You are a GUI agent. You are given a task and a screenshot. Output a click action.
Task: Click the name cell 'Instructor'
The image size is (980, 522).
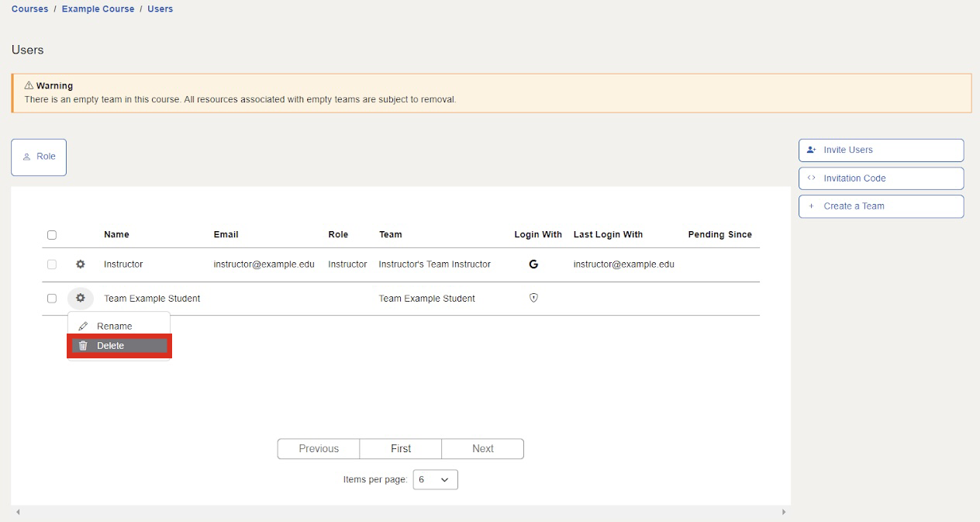click(x=123, y=264)
